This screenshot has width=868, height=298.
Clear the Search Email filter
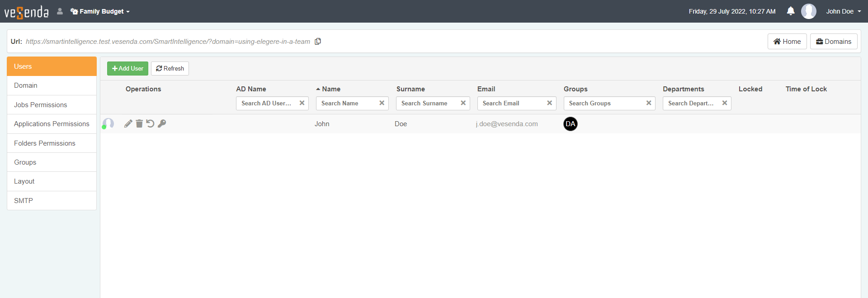549,103
